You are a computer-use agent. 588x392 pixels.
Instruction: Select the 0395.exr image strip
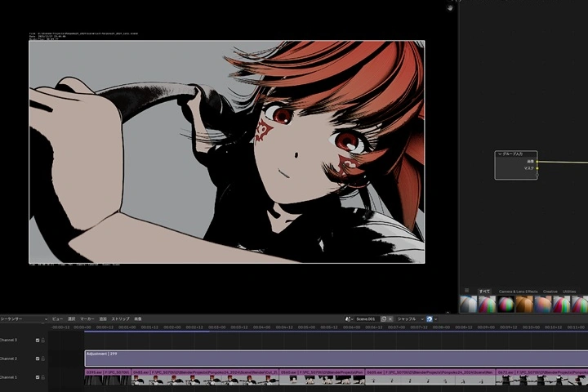click(x=108, y=377)
